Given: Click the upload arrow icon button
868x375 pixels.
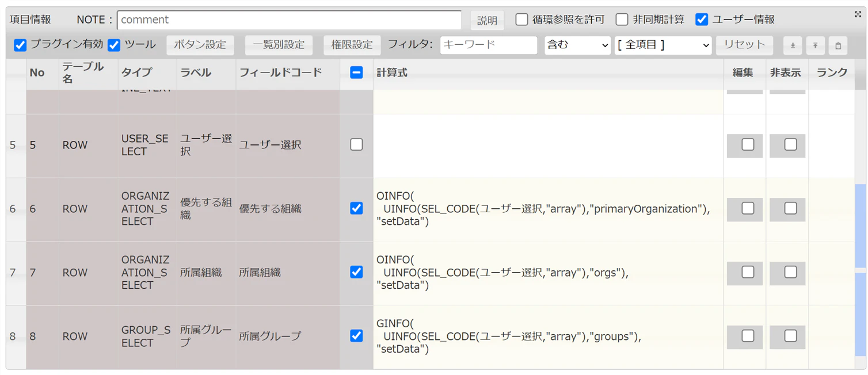Looking at the screenshot, I should (x=815, y=45).
